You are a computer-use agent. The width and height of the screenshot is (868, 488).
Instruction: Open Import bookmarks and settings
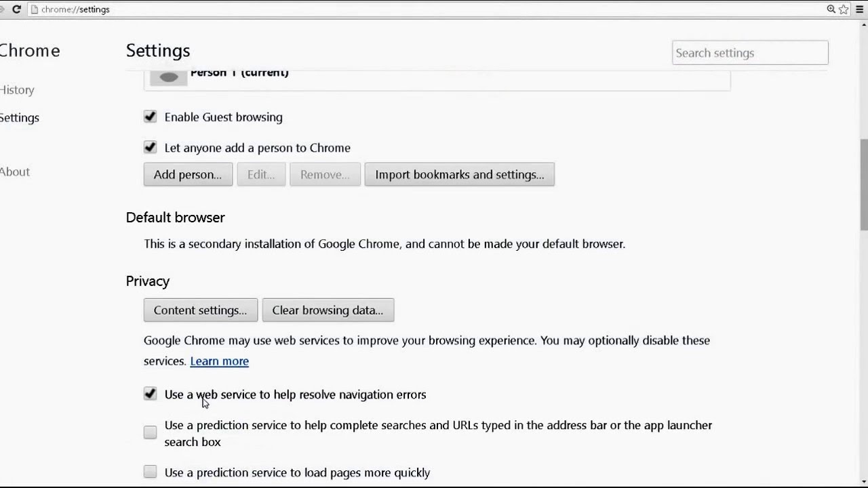pos(460,174)
